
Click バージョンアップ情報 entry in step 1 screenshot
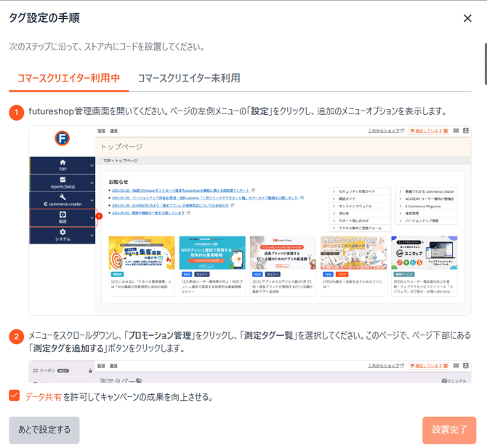[426, 220]
